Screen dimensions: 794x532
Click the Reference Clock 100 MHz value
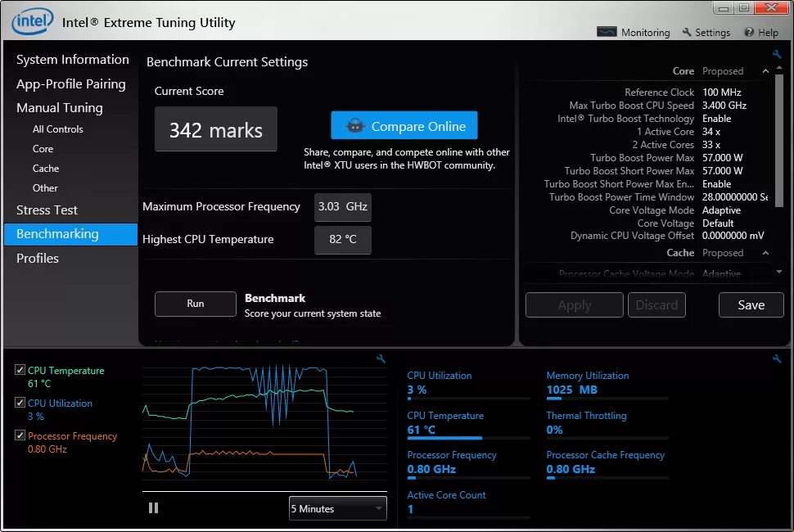(722, 92)
